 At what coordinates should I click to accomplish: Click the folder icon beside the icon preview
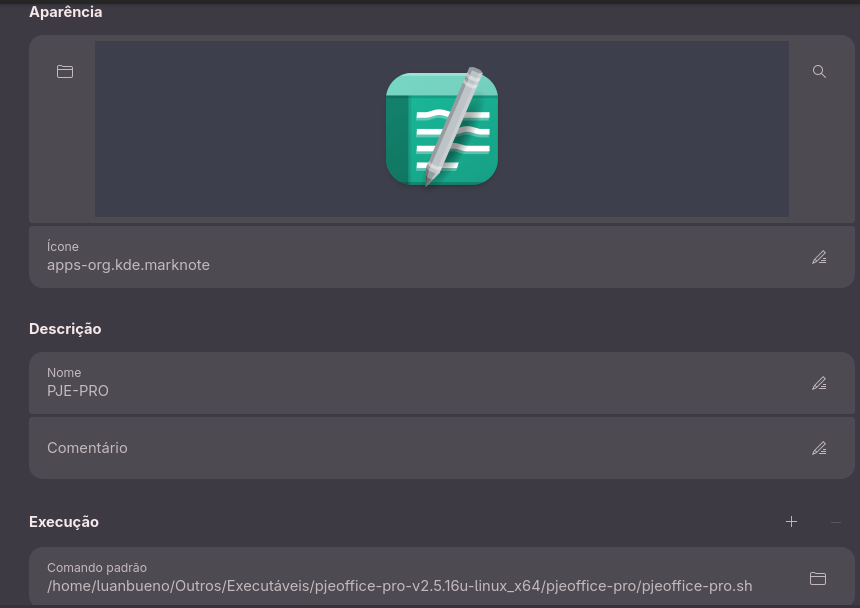click(65, 72)
